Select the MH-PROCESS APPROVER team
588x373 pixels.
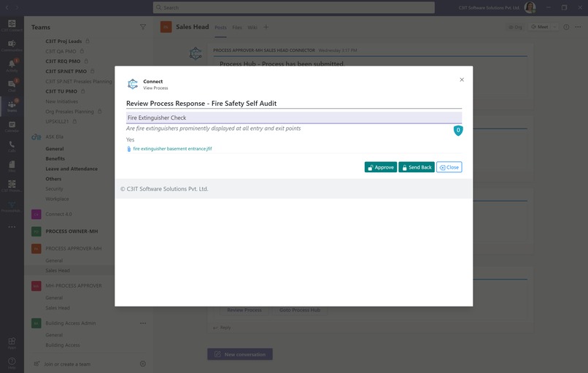pos(74,286)
